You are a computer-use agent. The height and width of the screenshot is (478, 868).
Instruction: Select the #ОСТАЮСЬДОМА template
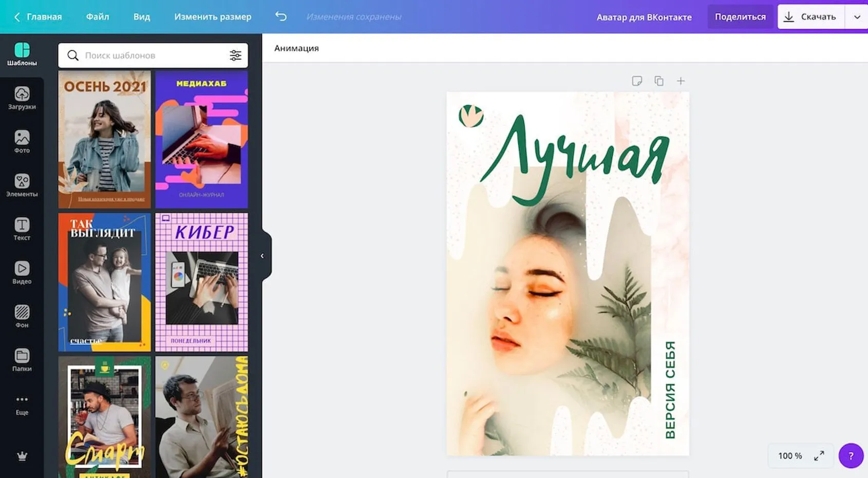(201, 417)
